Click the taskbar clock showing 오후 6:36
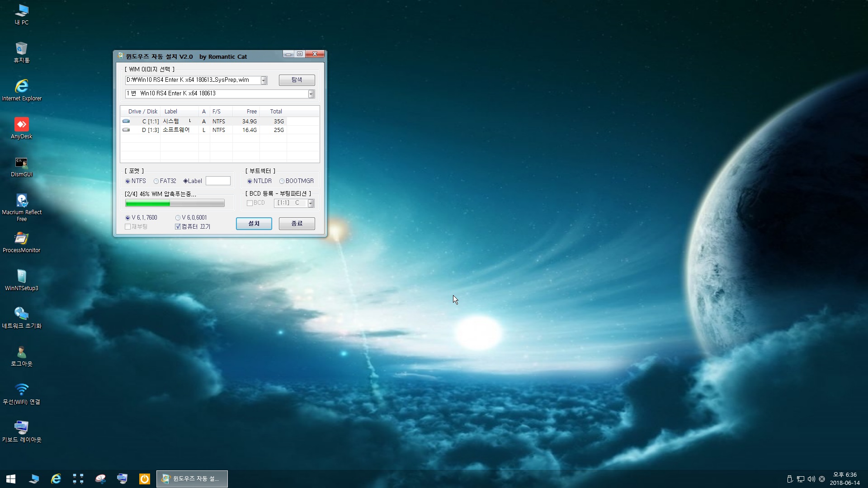 (x=844, y=479)
